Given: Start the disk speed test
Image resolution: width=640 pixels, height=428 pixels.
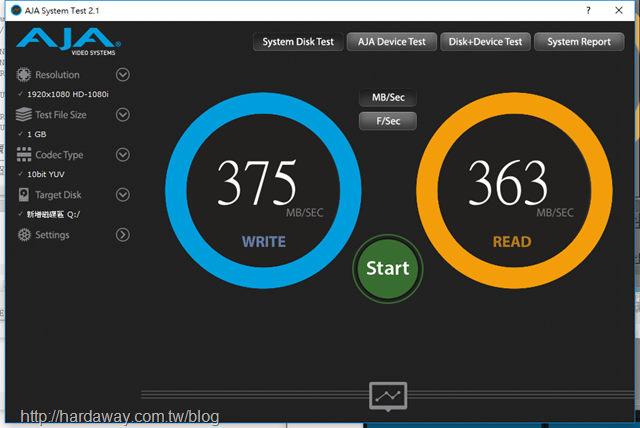Looking at the screenshot, I should [388, 268].
